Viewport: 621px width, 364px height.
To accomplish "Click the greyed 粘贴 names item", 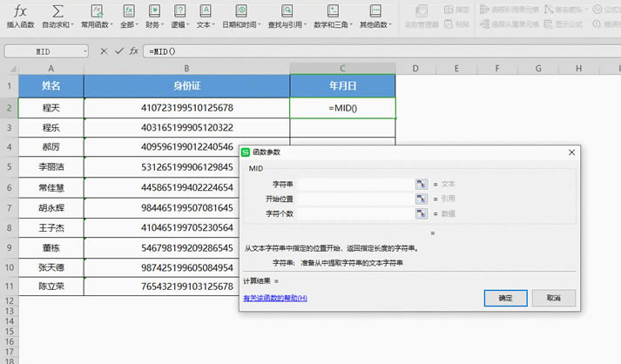I will click(456, 24).
